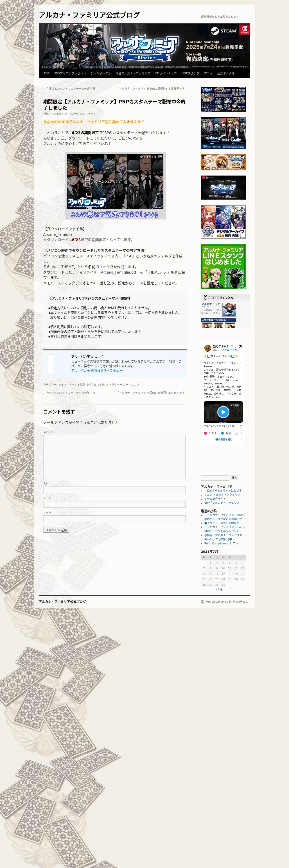Click the Niconico channel video thumbnail

[229, 309]
